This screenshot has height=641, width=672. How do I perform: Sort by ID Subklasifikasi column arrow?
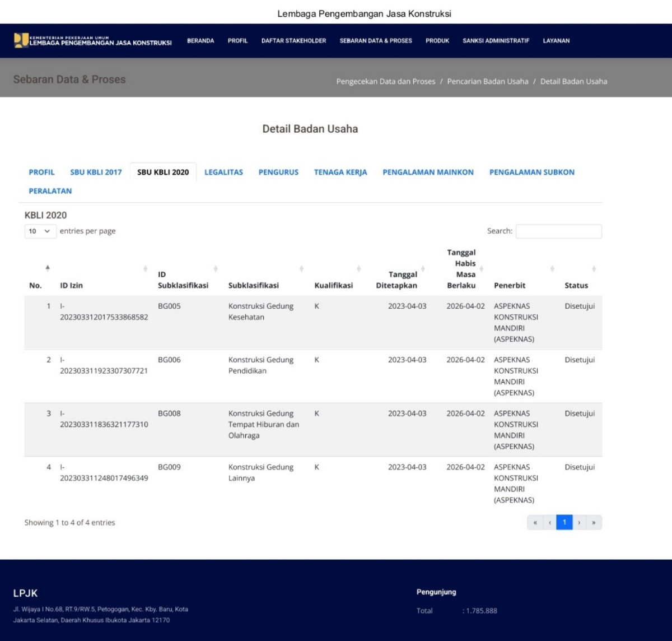pos(216,269)
